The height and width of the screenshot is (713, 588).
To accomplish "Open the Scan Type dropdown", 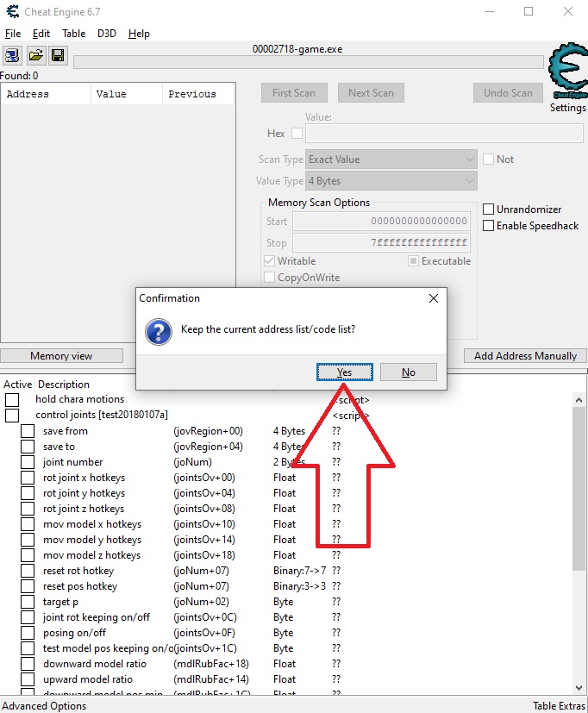I will [x=391, y=159].
